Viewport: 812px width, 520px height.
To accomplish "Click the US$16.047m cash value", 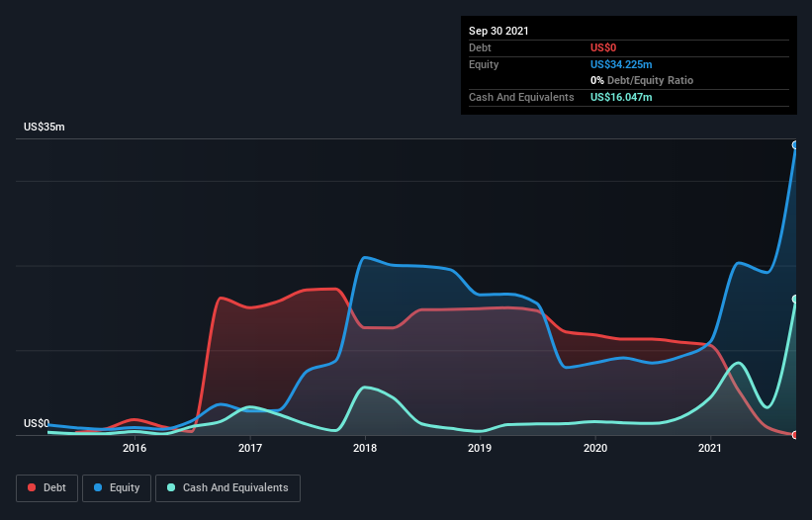I will [621, 97].
